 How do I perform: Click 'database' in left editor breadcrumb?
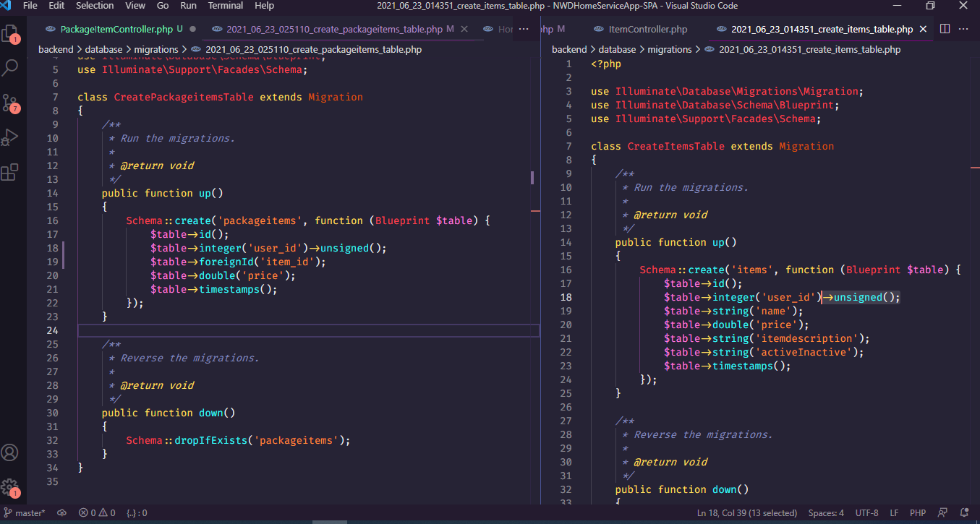click(103, 50)
